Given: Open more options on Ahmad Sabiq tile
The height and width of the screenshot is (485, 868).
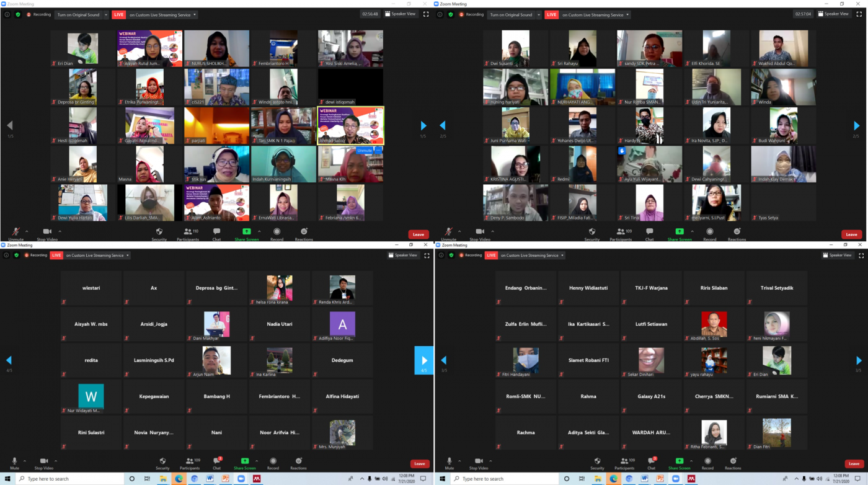Looking at the screenshot, I should (x=378, y=150).
